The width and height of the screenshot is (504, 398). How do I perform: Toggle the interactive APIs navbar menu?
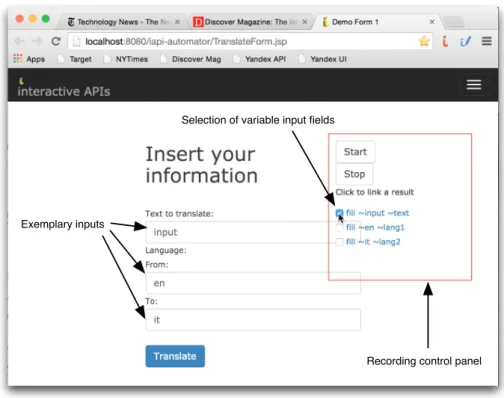coord(474,85)
